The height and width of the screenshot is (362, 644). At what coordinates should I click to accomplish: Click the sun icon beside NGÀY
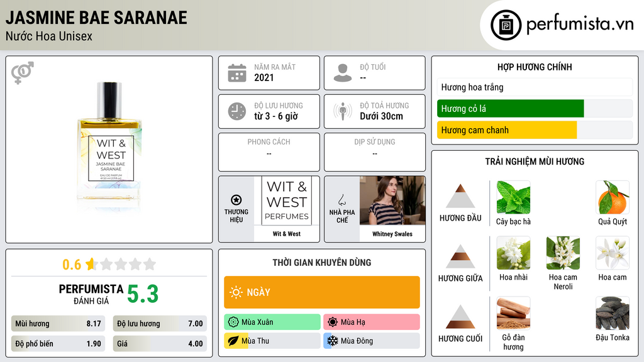[236, 292]
